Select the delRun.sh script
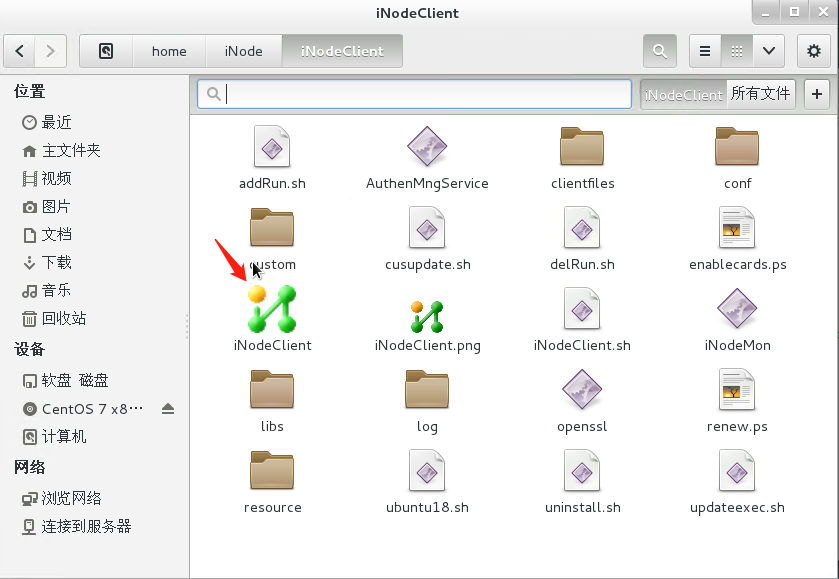839x579 pixels. [x=582, y=227]
